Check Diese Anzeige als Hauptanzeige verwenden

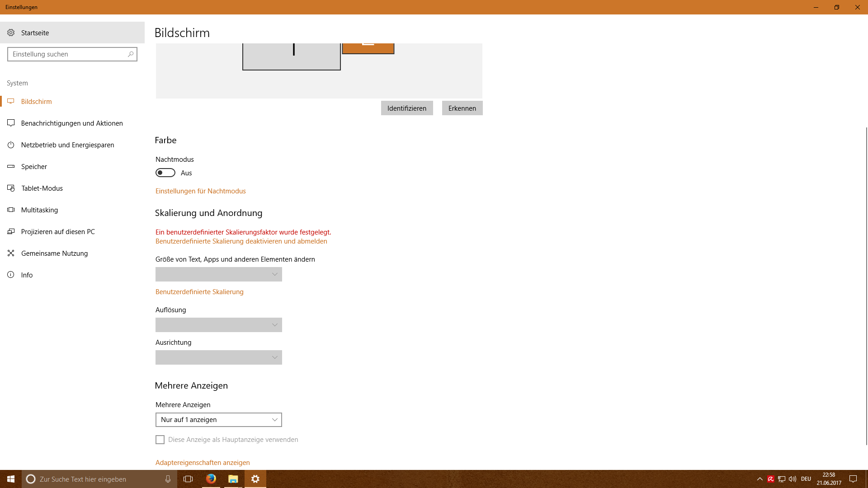[160, 440]
